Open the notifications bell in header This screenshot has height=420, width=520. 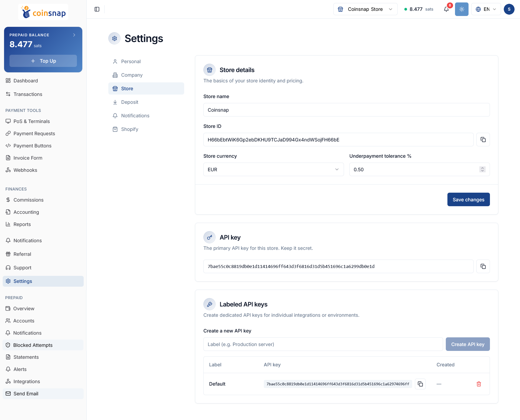446,9
